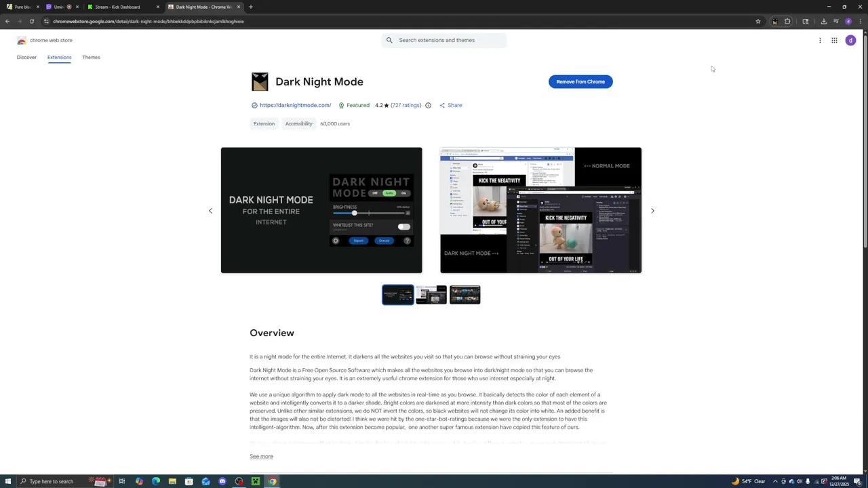Click the Dark Night Mode extension logo

(x=260, y=81)
